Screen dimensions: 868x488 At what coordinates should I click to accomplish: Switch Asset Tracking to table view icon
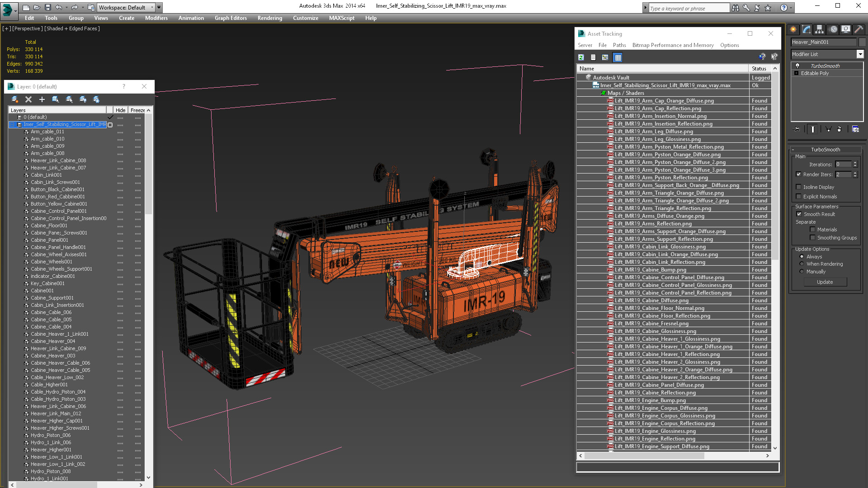click(618, 57)
